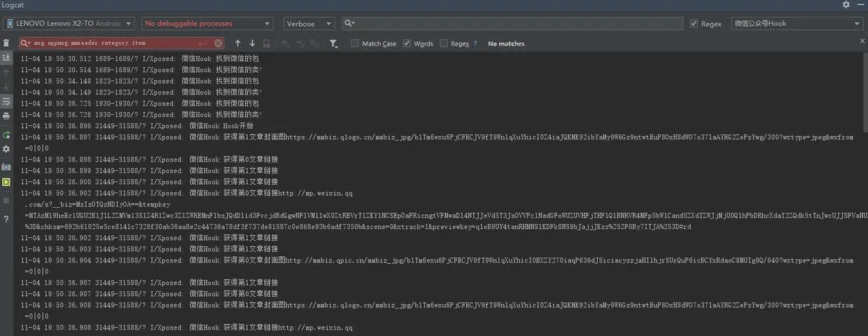This screenshot has height=336, width=868.
Task: Open the search filter funnel icon
Action: click(x=334, y=43)
